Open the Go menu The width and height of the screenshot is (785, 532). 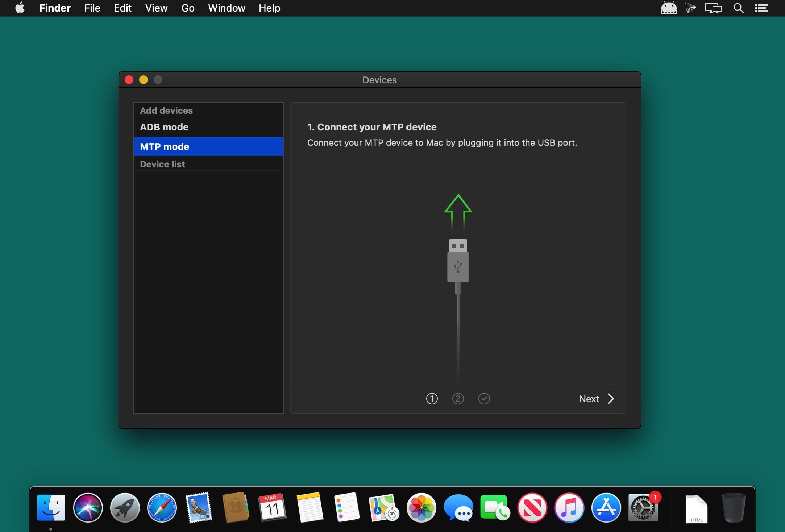(x=188, y=8)
